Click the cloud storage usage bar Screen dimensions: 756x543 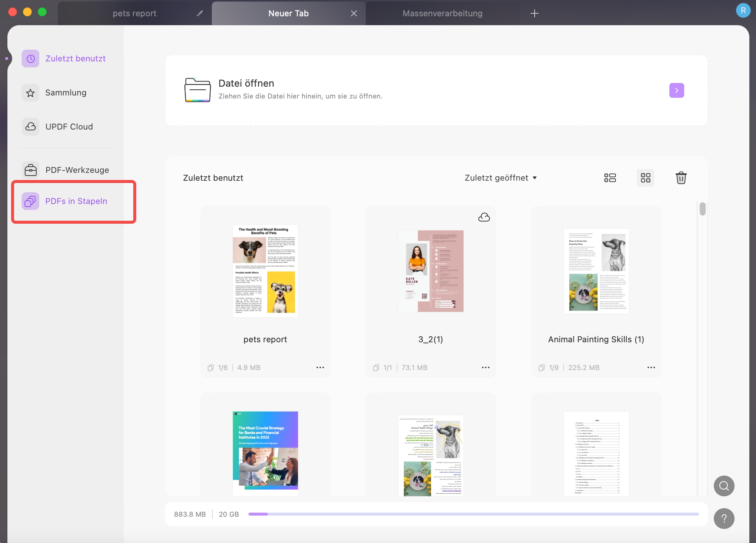pos(473,514)
